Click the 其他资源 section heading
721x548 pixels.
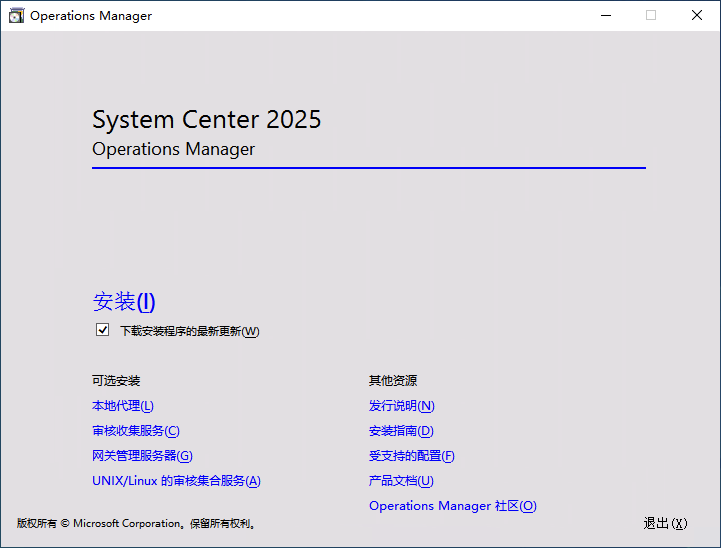click(x=393, y=381)
